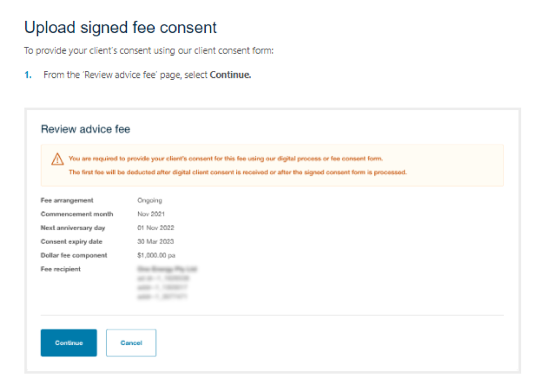Image resolution: width=542 pixels, height=392 pixels.
Task: Click the 'Consent expiry date' label
Action: pyautogui.click(x=71, y=242)
